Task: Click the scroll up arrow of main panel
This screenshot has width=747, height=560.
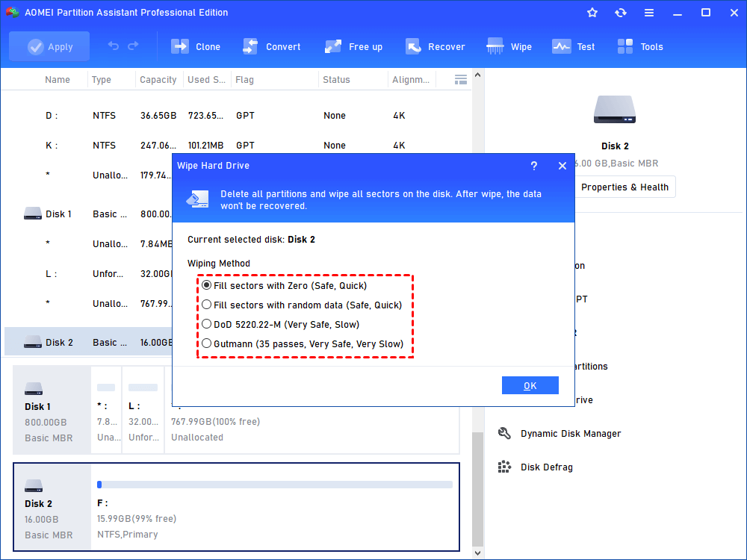Action: tap(478, 75)
